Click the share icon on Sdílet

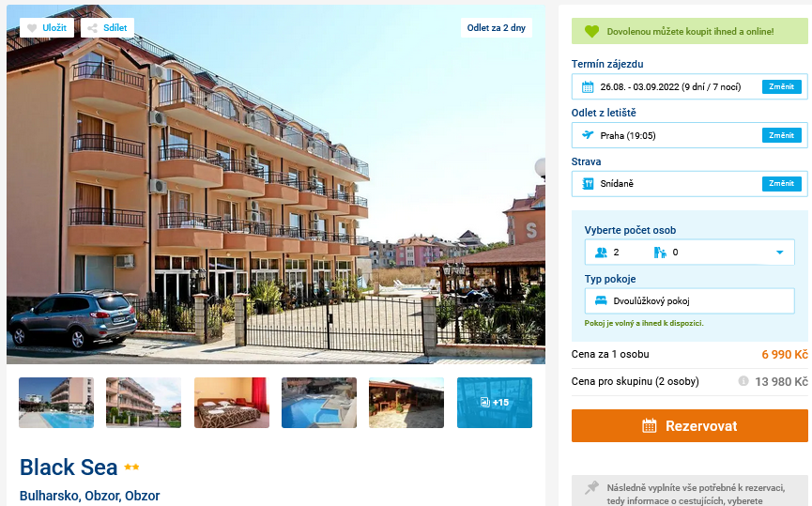pos(92,28)
